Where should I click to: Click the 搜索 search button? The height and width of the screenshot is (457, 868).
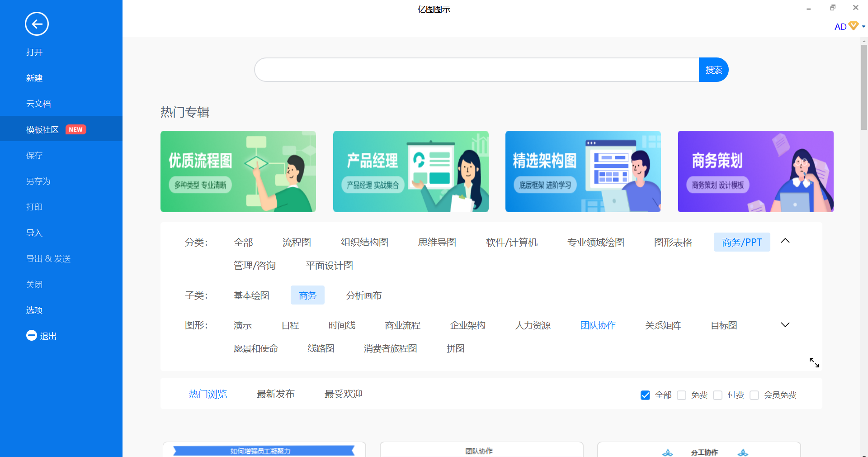713,70
